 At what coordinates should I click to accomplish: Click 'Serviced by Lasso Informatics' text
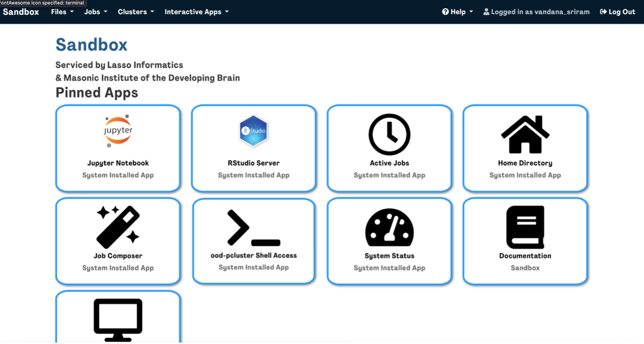click(119, 65)
